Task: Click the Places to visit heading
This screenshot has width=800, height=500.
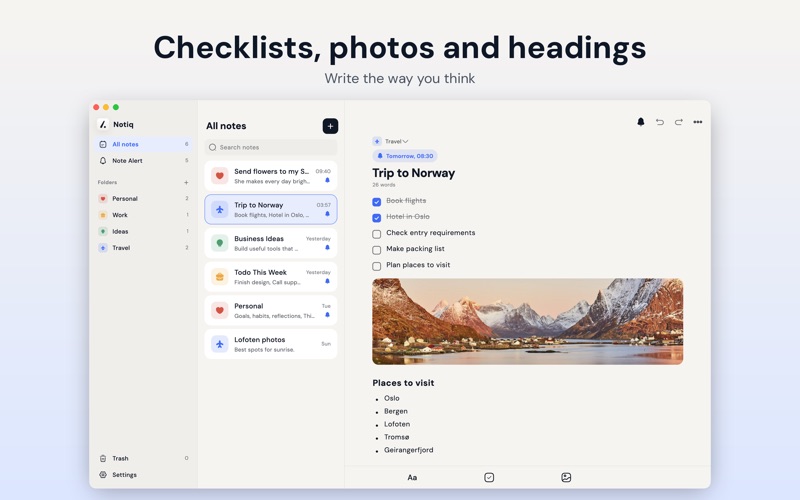Action: [403, 383]
